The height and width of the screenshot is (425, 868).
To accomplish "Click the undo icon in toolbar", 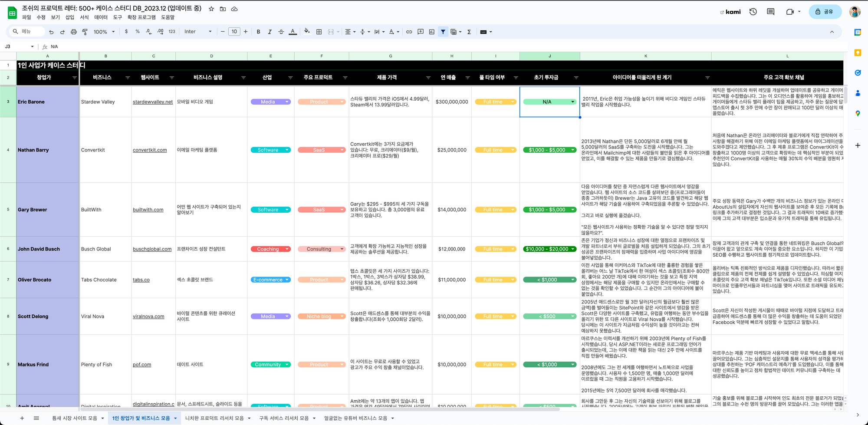I will [x=51, y=32].
